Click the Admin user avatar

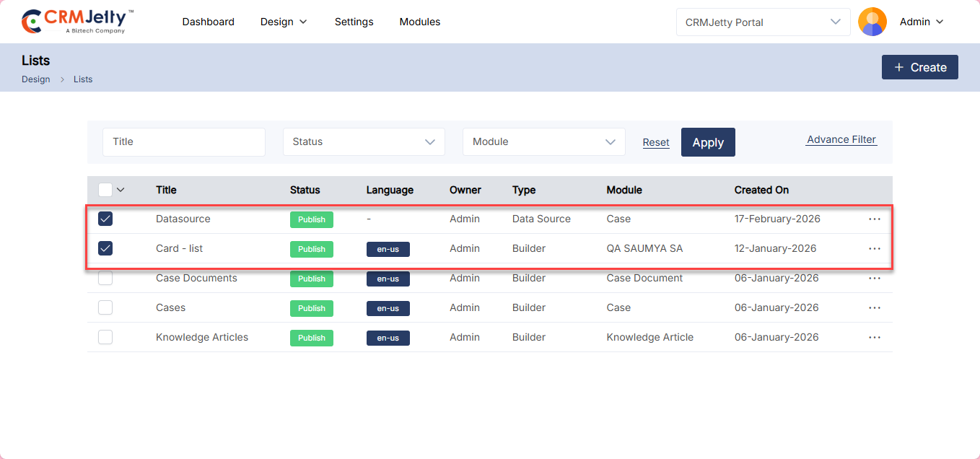[872, 22]
